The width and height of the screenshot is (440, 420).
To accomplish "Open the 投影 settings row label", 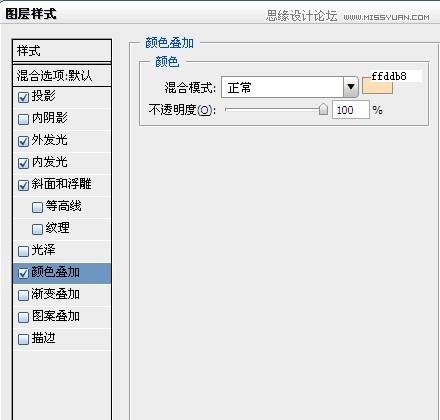I will tap(44, 96).
